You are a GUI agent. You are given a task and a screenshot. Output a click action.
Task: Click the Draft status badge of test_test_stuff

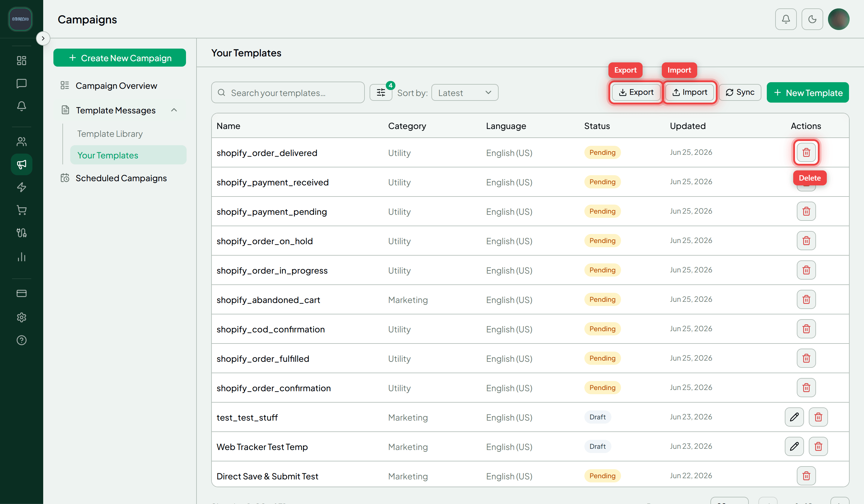click(x=597, y=417)
